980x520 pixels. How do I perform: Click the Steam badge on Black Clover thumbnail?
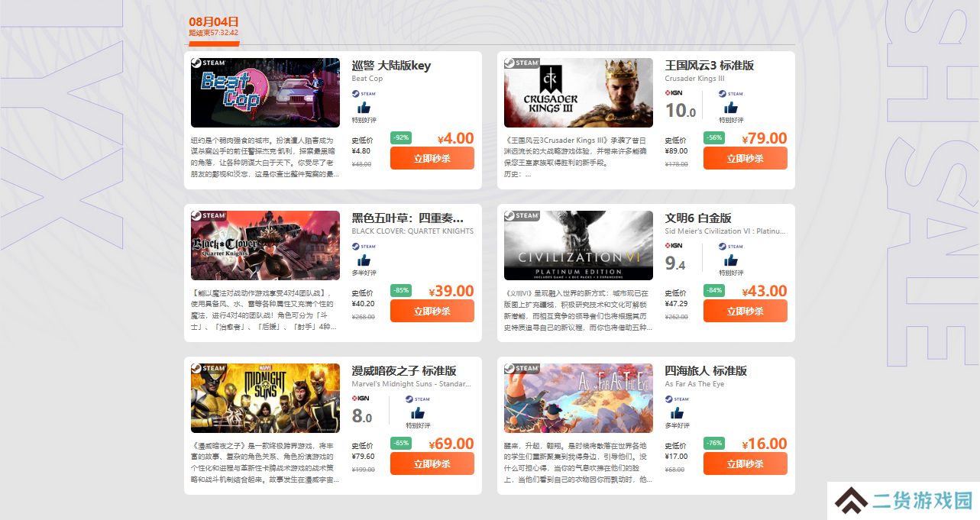point(209,215)
